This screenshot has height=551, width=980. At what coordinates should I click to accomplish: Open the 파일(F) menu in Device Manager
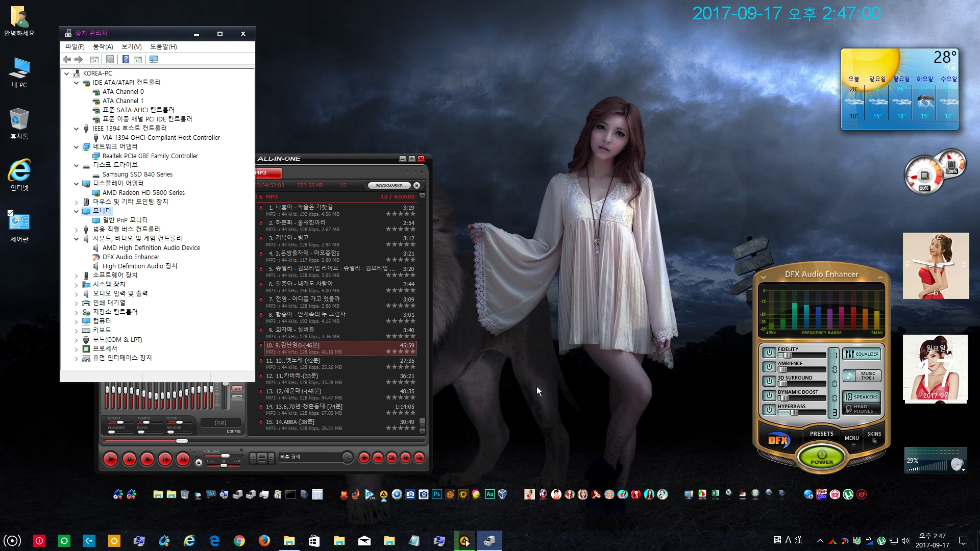tap(75, 46)
